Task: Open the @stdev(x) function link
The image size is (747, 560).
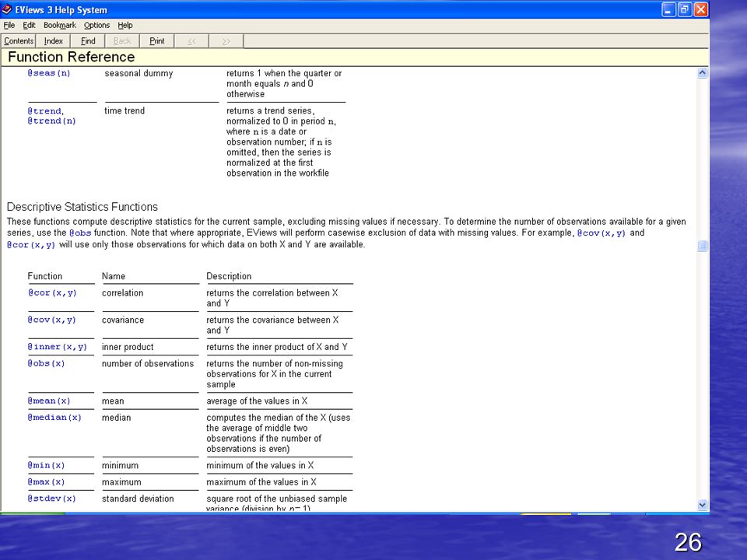Action: pyautogui.click(x=51, y=499)
